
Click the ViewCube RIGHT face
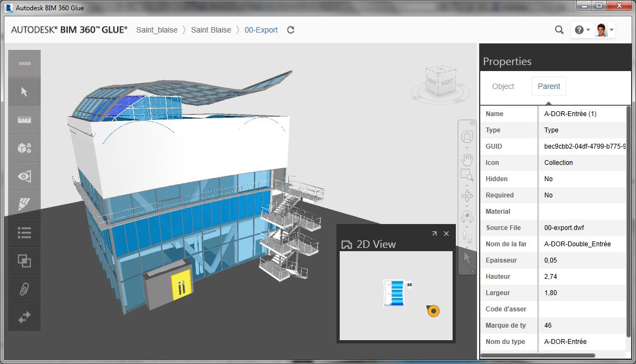tap(447, 82)
